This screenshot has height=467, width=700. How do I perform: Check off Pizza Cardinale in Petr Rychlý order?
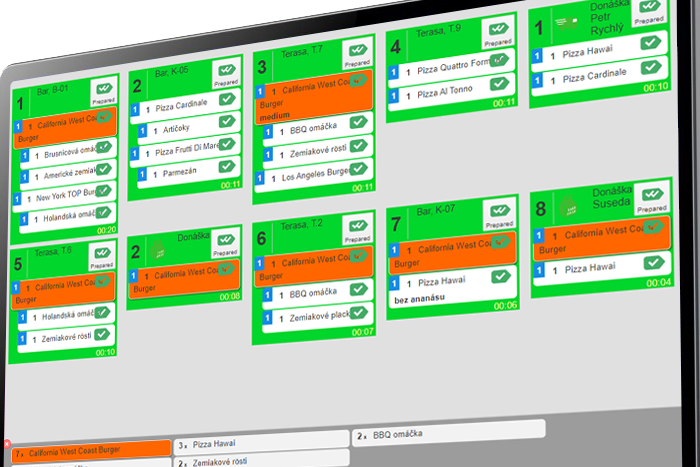click(649, 68)
